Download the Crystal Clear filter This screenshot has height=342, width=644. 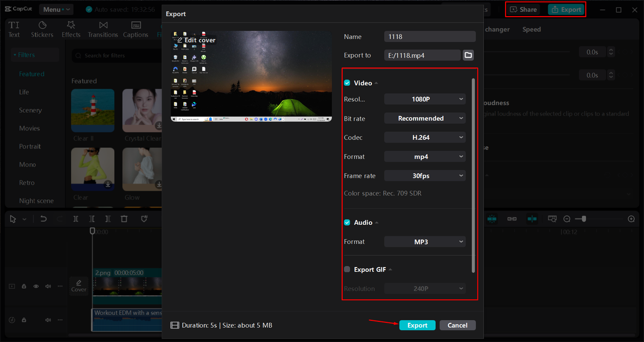click(158, 125)
